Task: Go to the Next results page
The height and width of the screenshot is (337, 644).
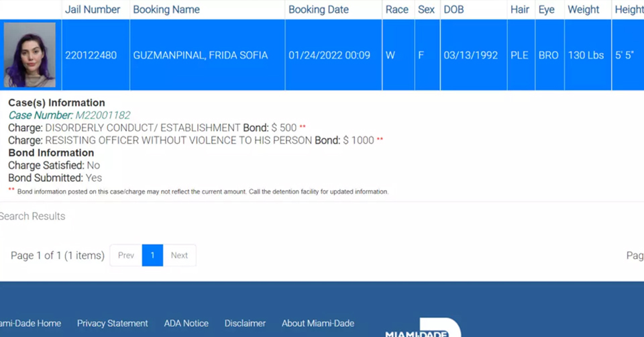Action: 179,255
